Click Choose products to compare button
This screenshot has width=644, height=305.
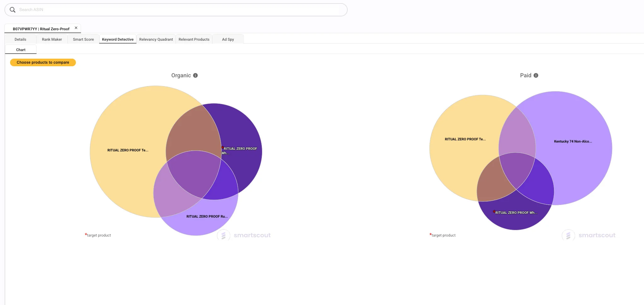coord(43,62)
